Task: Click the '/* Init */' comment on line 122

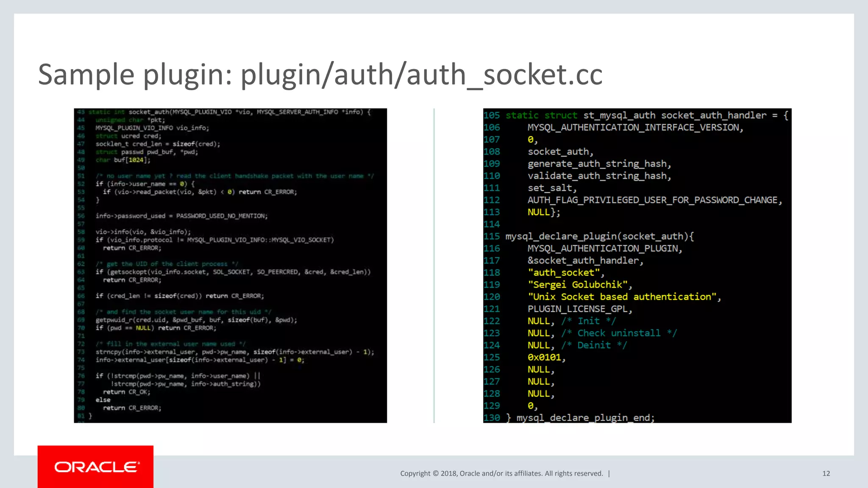Action: [589, 321]
